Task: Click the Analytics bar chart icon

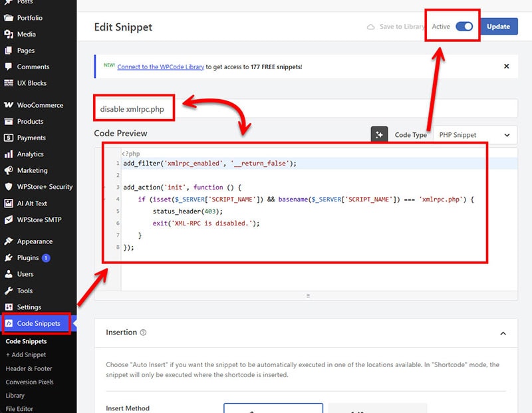Action: pyautogui.click(x=9, y=154)
